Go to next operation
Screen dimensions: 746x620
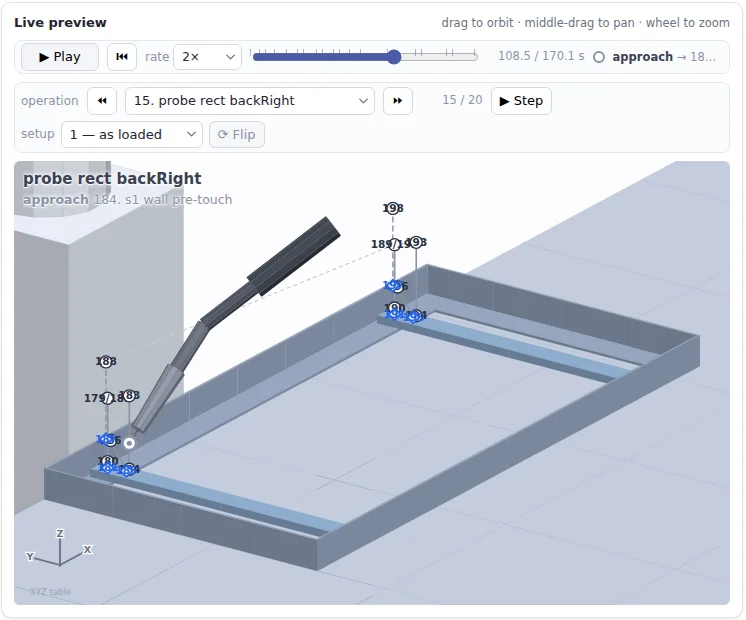[398, 101]
